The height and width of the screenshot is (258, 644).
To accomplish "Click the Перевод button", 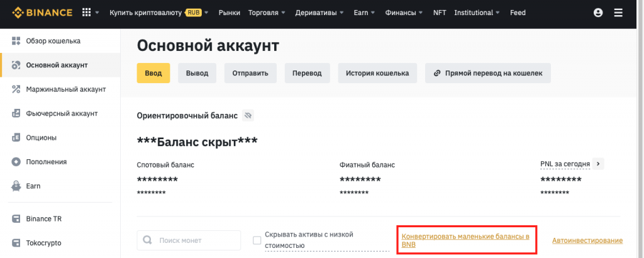I will coord(307,73).
